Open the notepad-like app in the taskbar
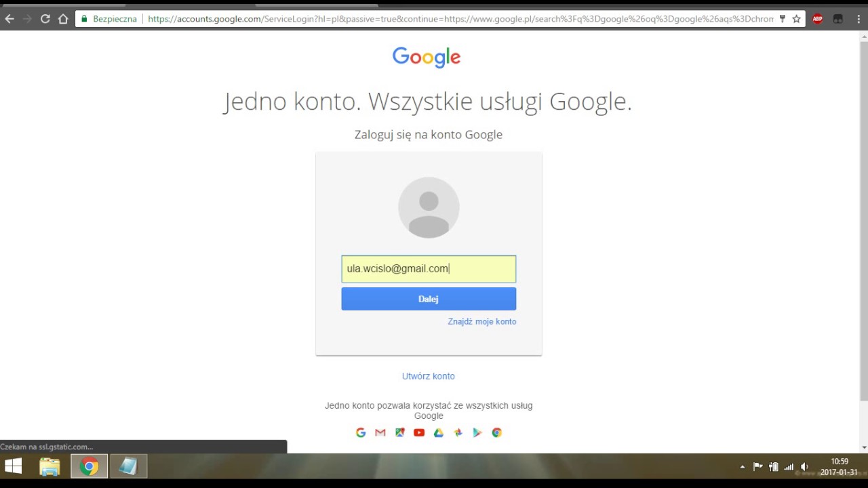 click(128, 466)
